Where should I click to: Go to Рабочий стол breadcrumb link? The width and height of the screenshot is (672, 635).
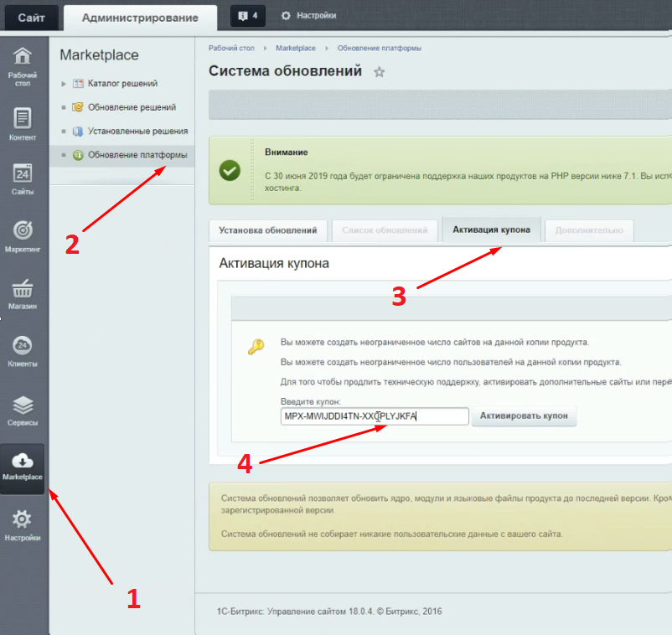pos(231,48)
